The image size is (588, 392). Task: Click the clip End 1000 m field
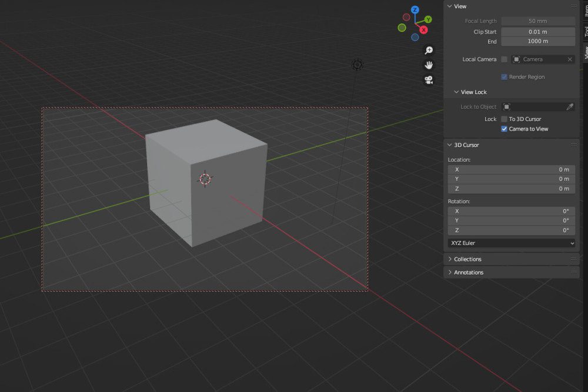click(538, 41)
